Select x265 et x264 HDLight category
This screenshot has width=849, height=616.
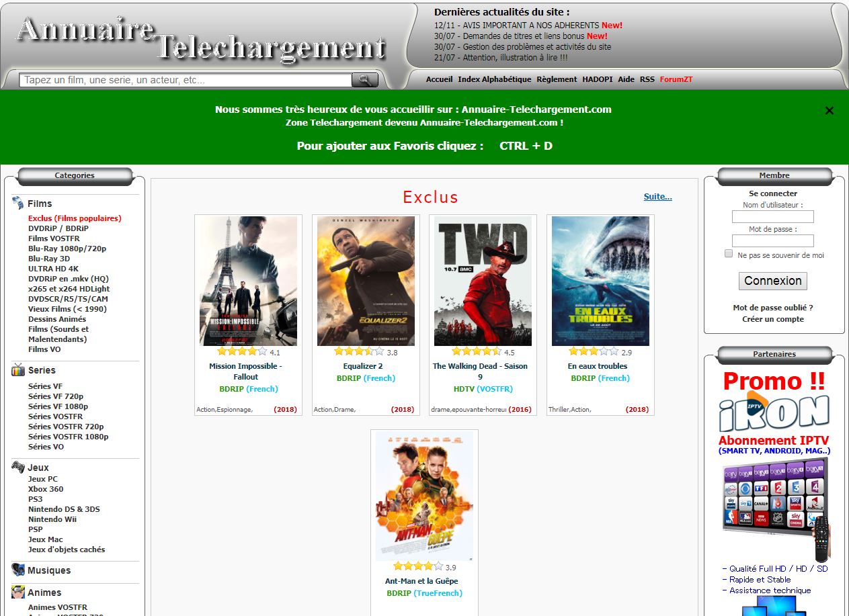[x=69, y=289]
